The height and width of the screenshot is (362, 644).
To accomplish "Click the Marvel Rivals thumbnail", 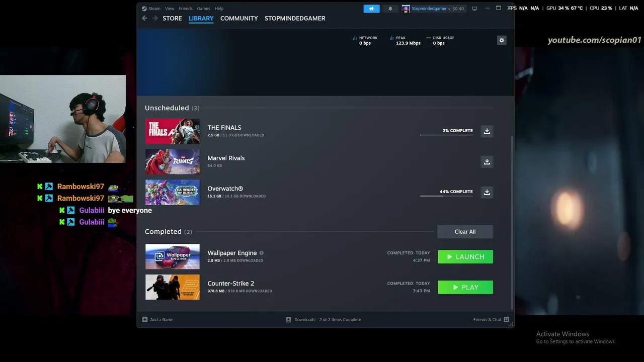I will (173, 162).
